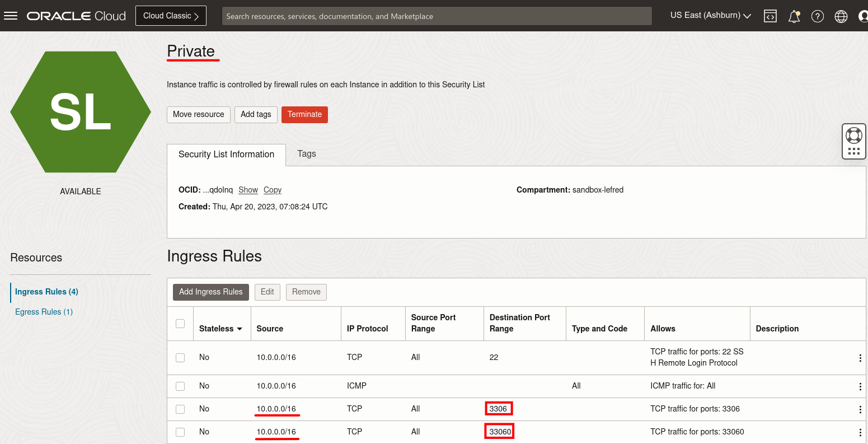Open actions menu for ICMP rule

[x=860, y=386]
